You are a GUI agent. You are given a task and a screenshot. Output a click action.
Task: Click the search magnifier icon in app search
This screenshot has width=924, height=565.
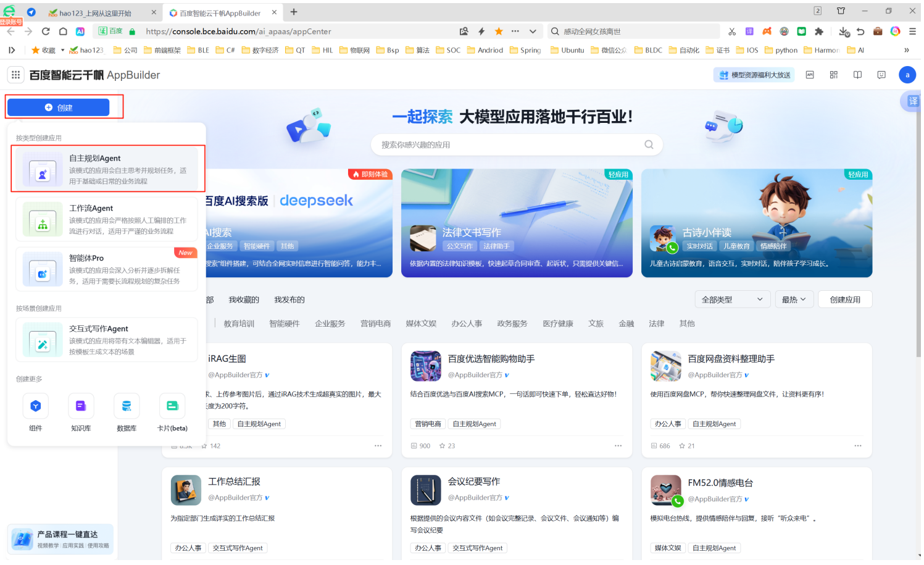click(649, 144)
